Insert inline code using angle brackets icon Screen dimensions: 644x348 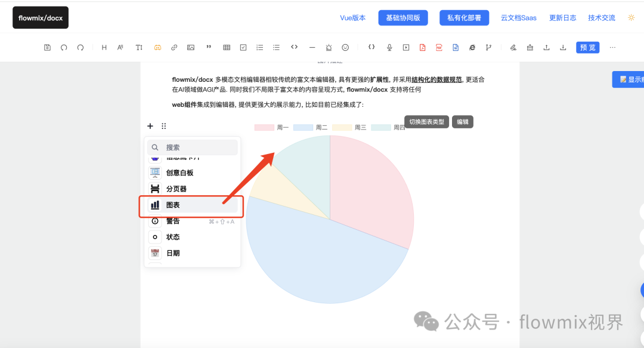(294, 47)
